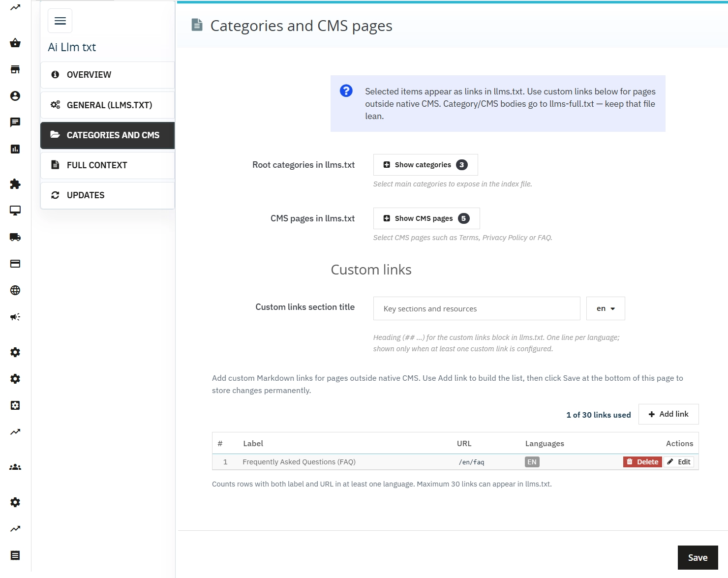
Task: Click the Frequently Asked Questions (FAQ) label
Action: (x=299, y=462)
